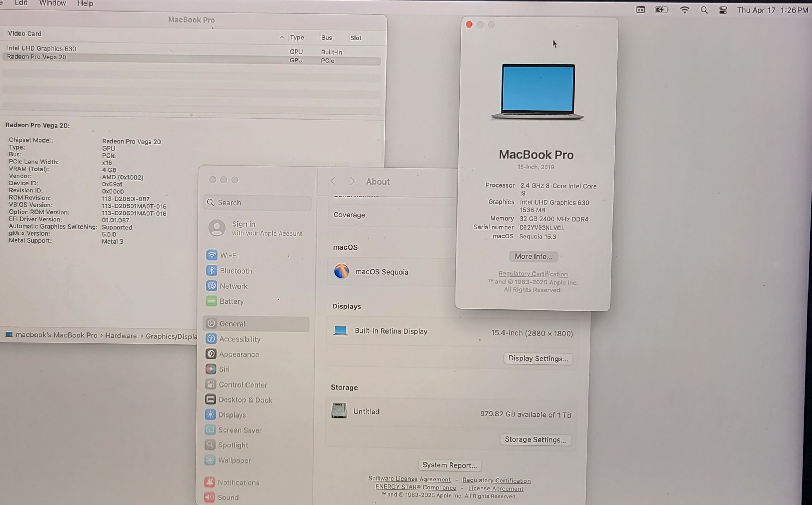
Task: Open Software License Agreement link
Action: pyautogui.click(x=409, y=479)
